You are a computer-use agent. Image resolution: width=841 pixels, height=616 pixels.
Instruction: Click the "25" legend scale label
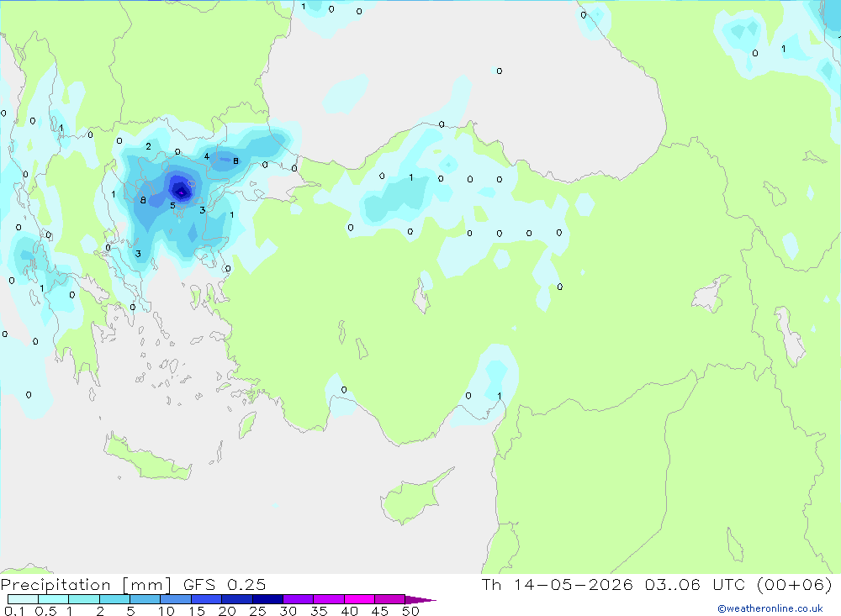[x=257, y=611]
